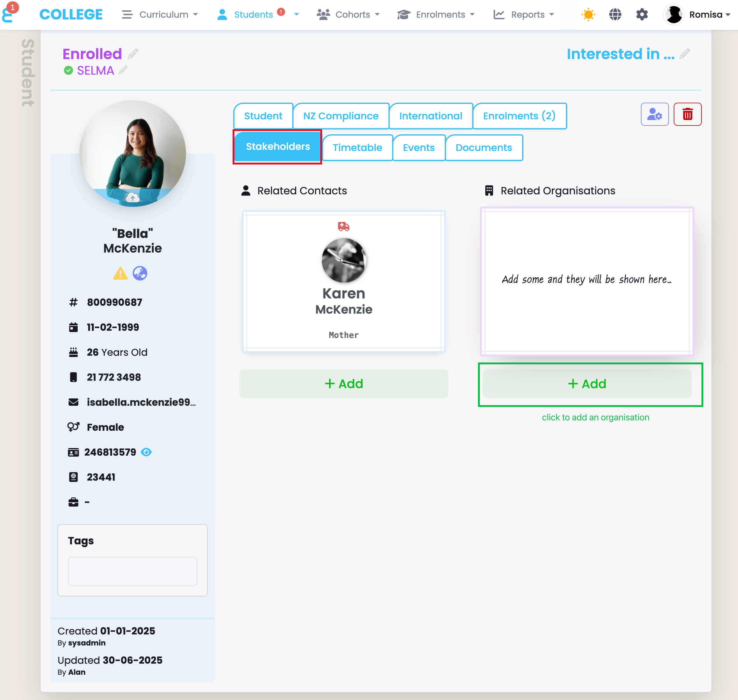Viewport: 738px width, 700px height.
Task: Open the NZ Compliance tab
Action: pos(341,116)
